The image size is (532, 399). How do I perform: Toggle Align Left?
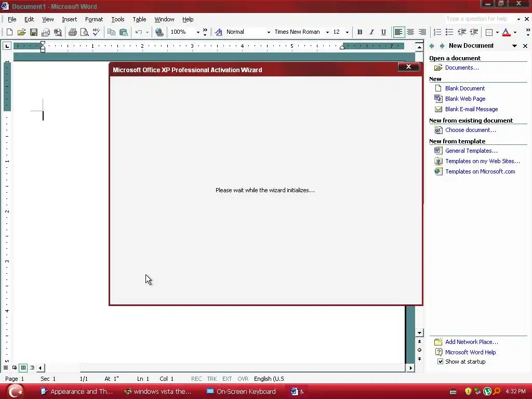click(398, 32)
